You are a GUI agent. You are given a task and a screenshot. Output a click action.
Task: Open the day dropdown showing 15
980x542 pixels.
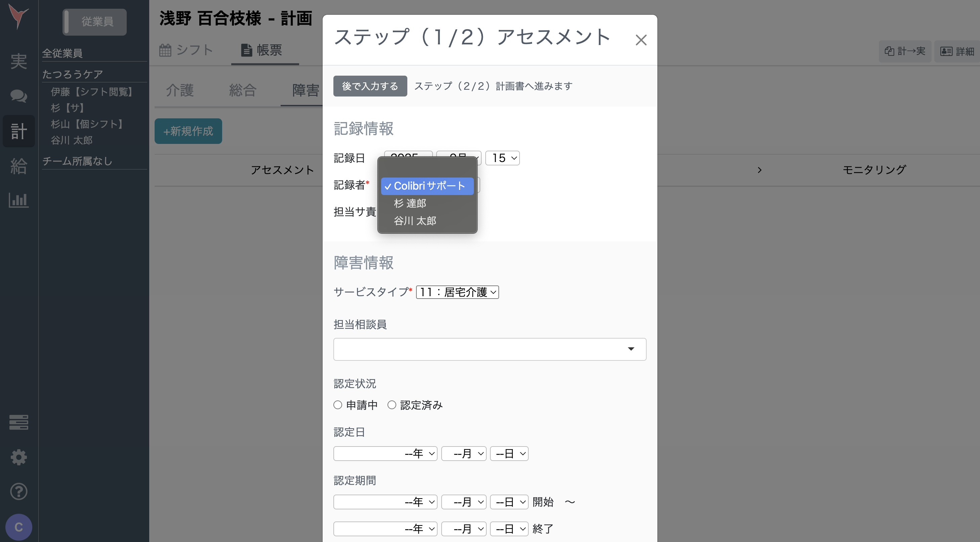(x=502, y=158)
